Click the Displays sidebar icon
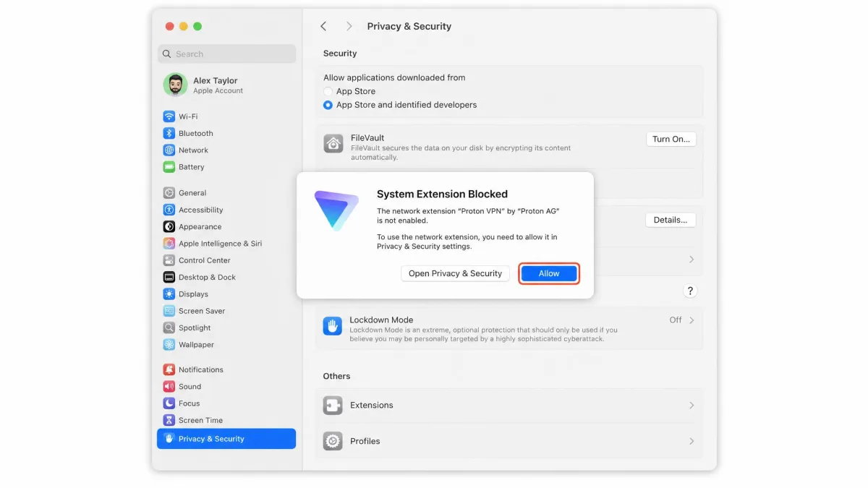 (169, 294)
